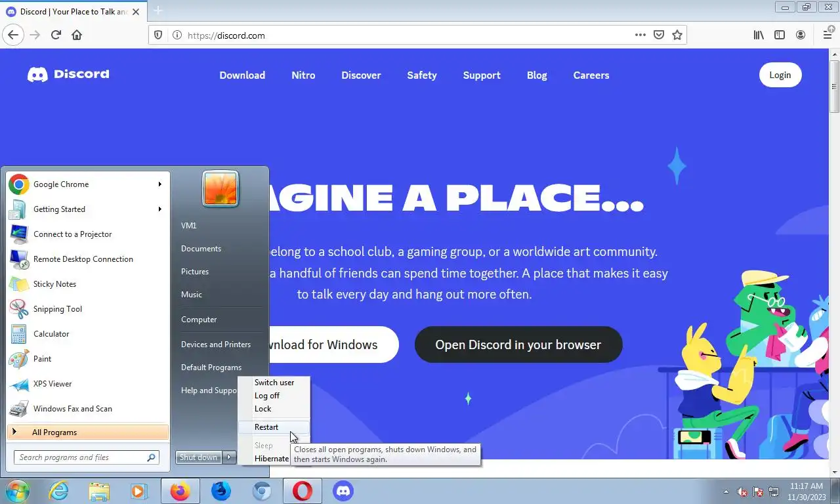Image resolution: width=840 pixels, height=504 pixels.
Task: Open the Careers nav link
Action: [591, 75]
